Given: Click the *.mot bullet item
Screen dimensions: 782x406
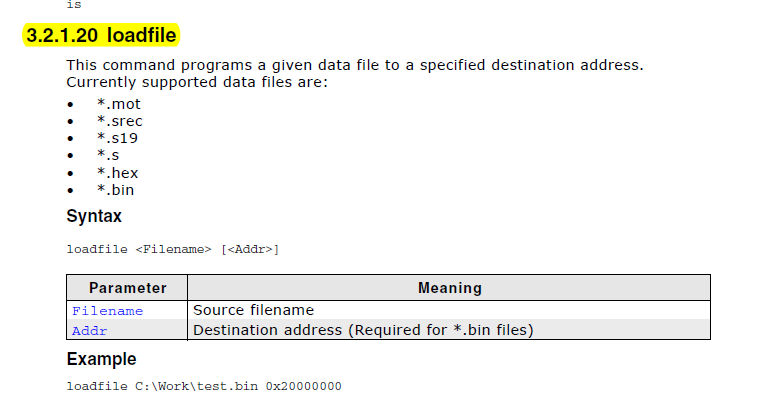Looking at the screenshot, I should click(119, 104).
